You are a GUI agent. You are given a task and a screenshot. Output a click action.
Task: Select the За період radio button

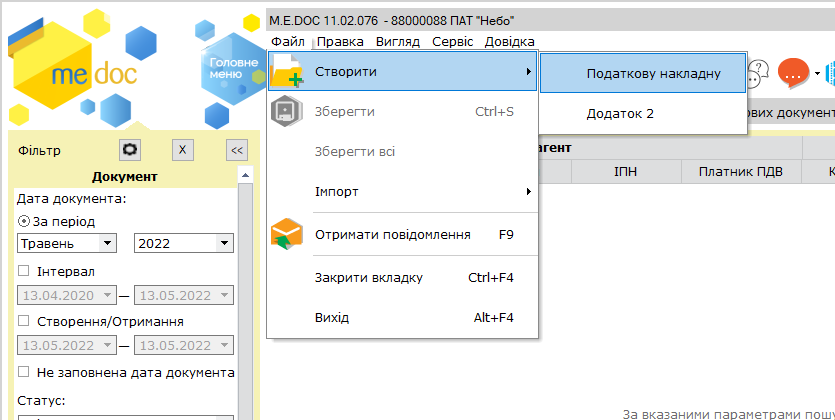[x=24, y=221]
